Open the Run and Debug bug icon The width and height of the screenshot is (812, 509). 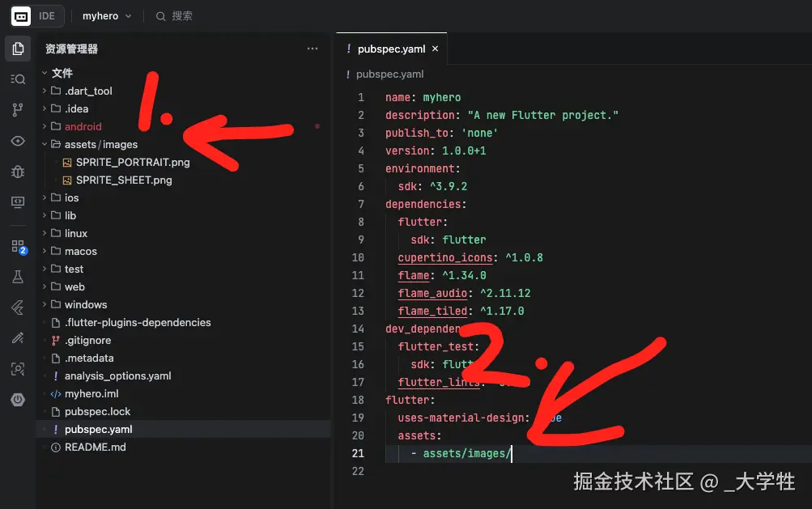(x=17, y=172)
